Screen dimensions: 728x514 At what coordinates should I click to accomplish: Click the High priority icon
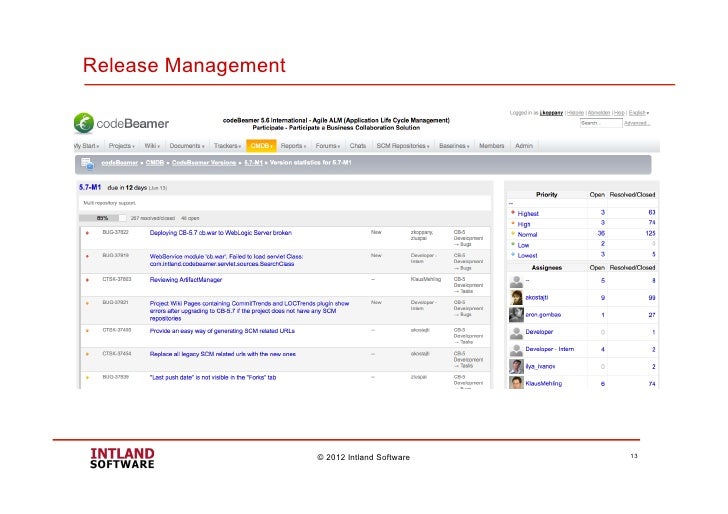[513, 223]
